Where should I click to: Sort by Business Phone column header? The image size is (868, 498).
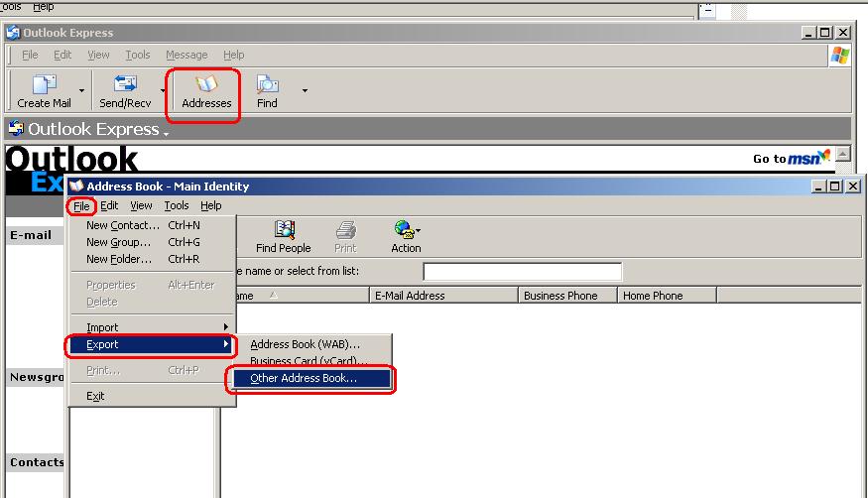(568, 296)
